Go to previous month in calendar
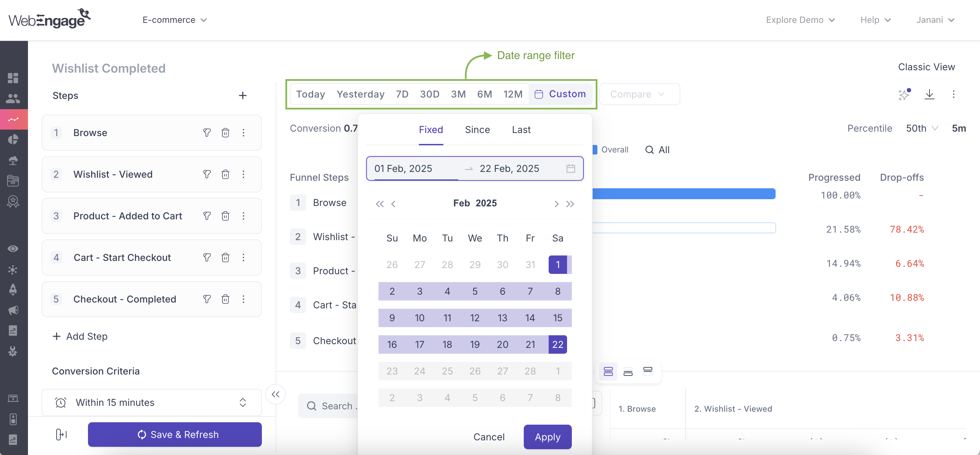Image resolution: width=980 pixels, height=455 pixels. 394,204
